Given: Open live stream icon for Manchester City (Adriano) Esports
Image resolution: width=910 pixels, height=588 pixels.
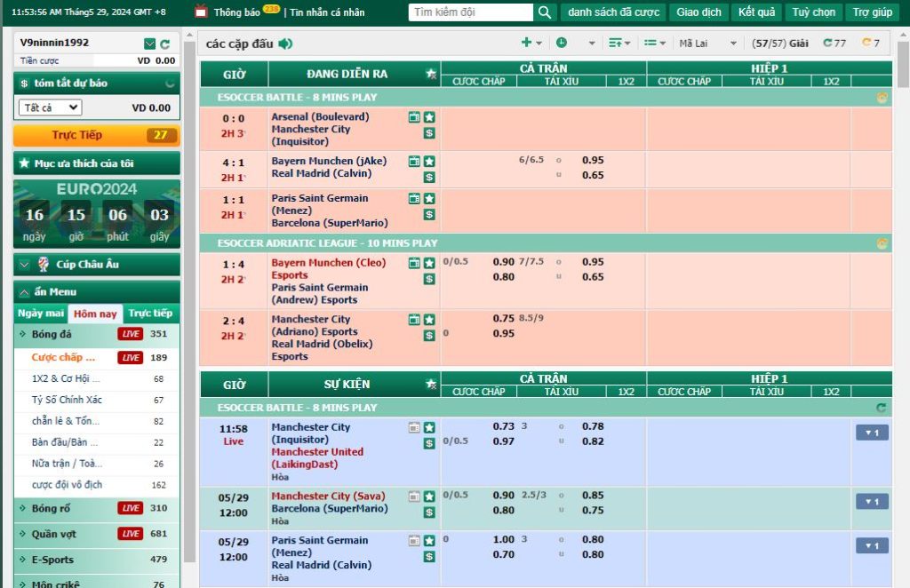Looking at the screenshot, I should (414, 320).
